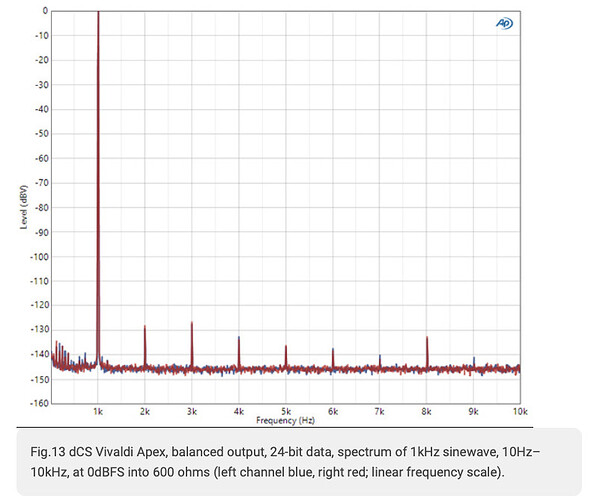Click the -100 level axis label
Image resolution: width=591 pixels, height=499 pixels.
click(40, 257)
